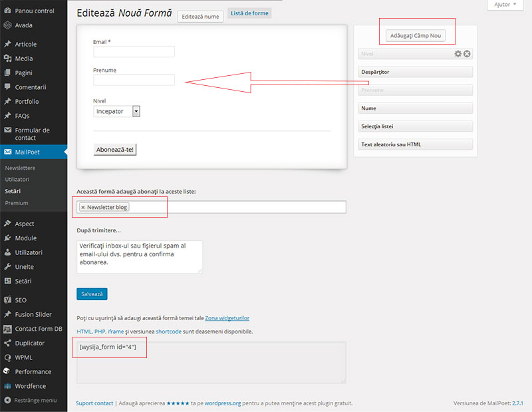
Task: Click the Abonează-te! form button
Action: pos(115,149)
